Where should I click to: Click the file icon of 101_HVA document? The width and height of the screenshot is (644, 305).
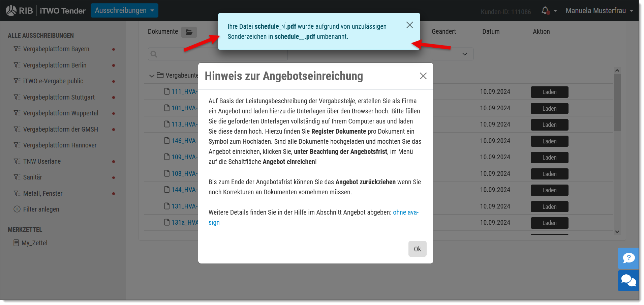click(167, 108)
